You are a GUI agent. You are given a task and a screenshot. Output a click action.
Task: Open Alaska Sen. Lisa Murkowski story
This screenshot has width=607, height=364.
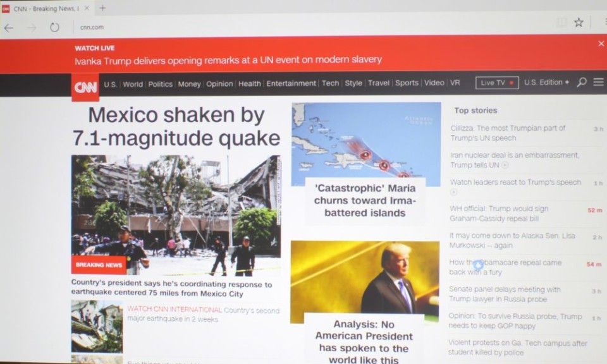pyautogui.click(x=512, y=240)
